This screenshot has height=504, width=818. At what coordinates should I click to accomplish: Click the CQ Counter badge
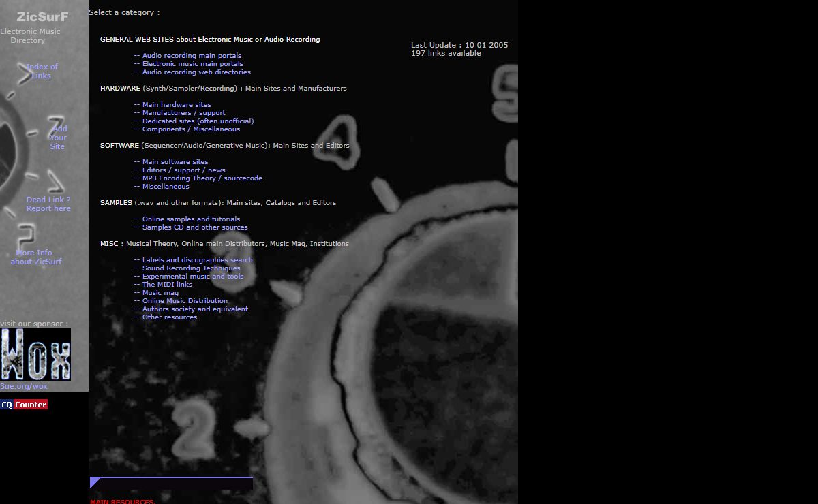coord(24,405)
